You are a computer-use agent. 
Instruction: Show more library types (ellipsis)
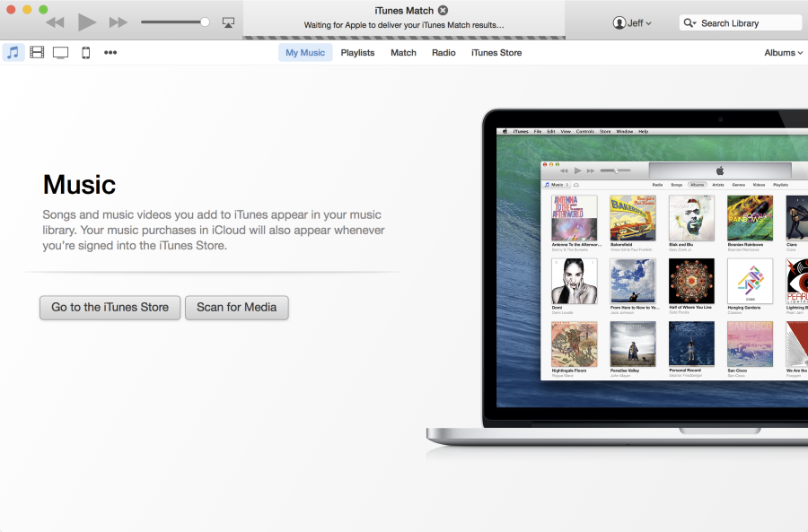[x=110, y=53]
